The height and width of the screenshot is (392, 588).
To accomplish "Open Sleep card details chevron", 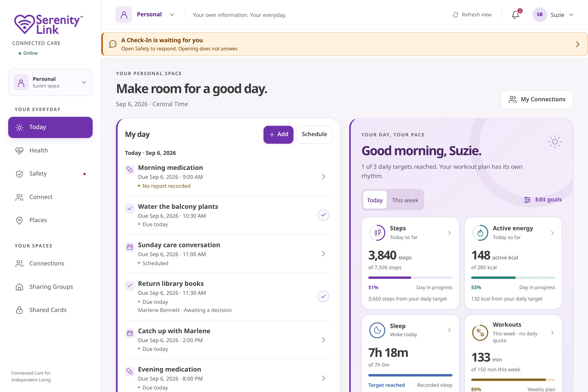I will pos(449,330).
